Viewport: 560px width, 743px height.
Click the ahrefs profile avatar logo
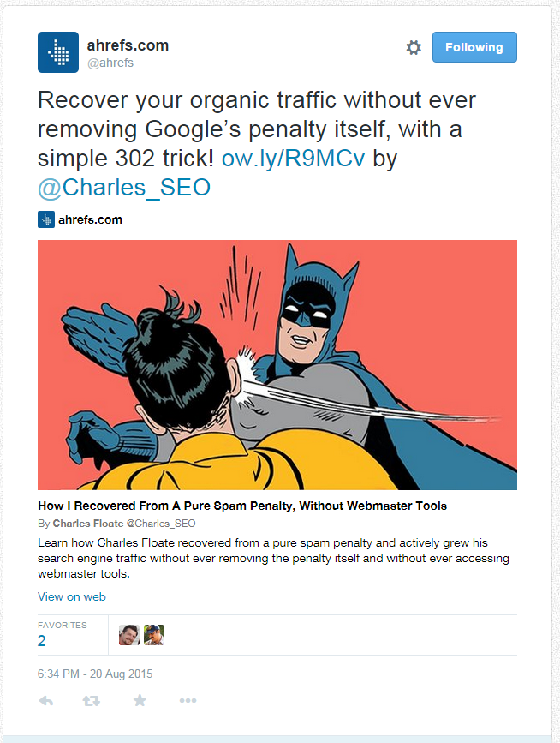[58, 52]
